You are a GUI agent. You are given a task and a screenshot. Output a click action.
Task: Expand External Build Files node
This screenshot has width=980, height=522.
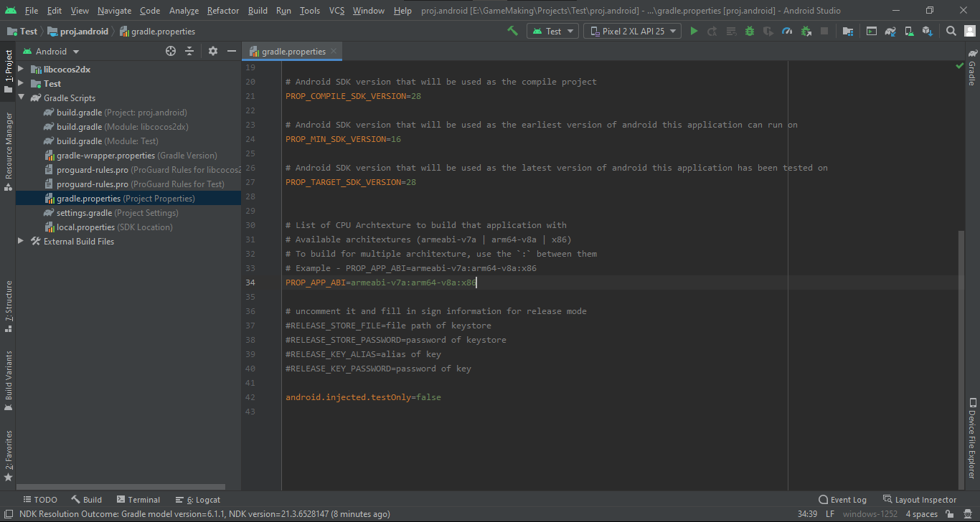click(21, 242)
